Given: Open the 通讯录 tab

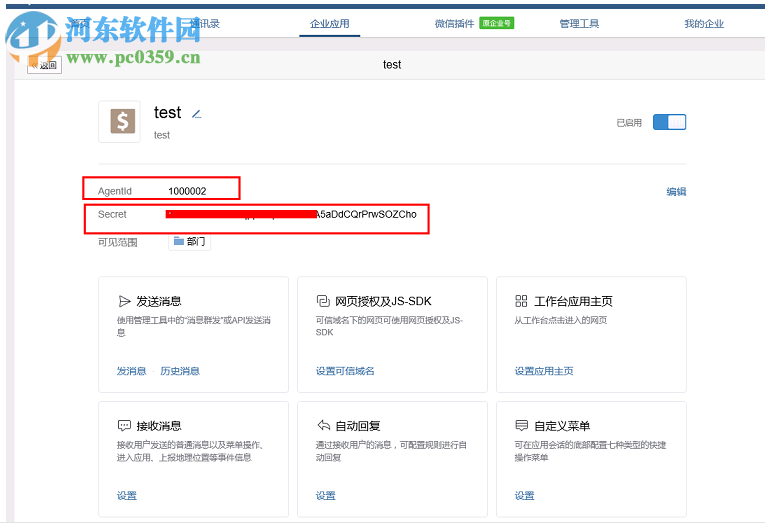Looking at the screenshot, I should click(205, 23).
